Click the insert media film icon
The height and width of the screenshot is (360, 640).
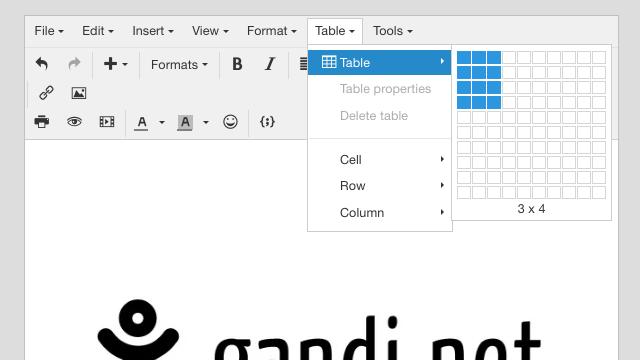coord(107,122)
